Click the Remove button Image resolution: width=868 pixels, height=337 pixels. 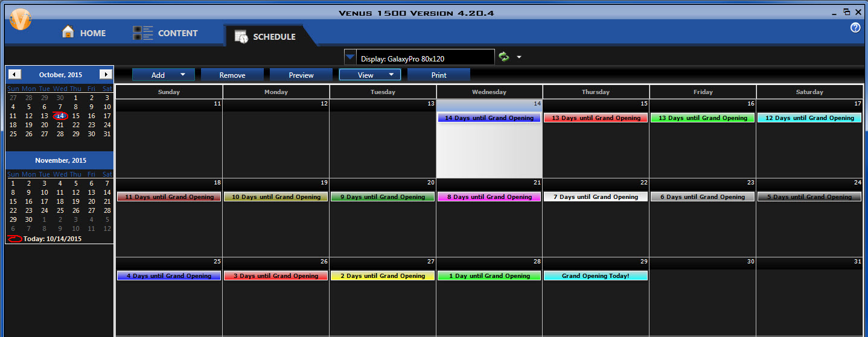click(232, 75)
